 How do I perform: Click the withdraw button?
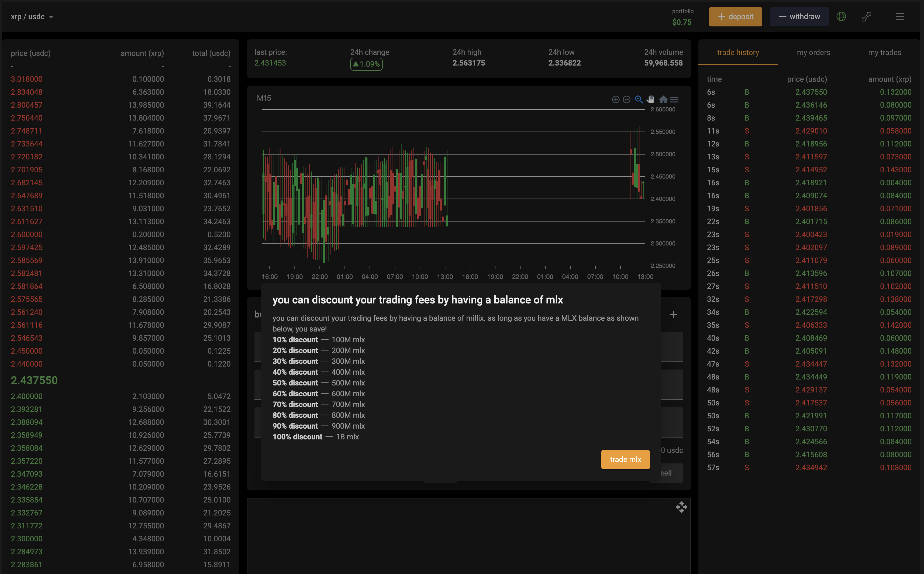[799, 17]
